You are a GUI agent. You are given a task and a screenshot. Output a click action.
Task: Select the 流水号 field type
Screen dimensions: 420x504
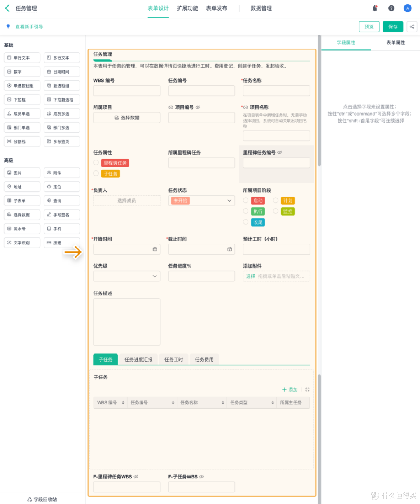click(22, 228)
